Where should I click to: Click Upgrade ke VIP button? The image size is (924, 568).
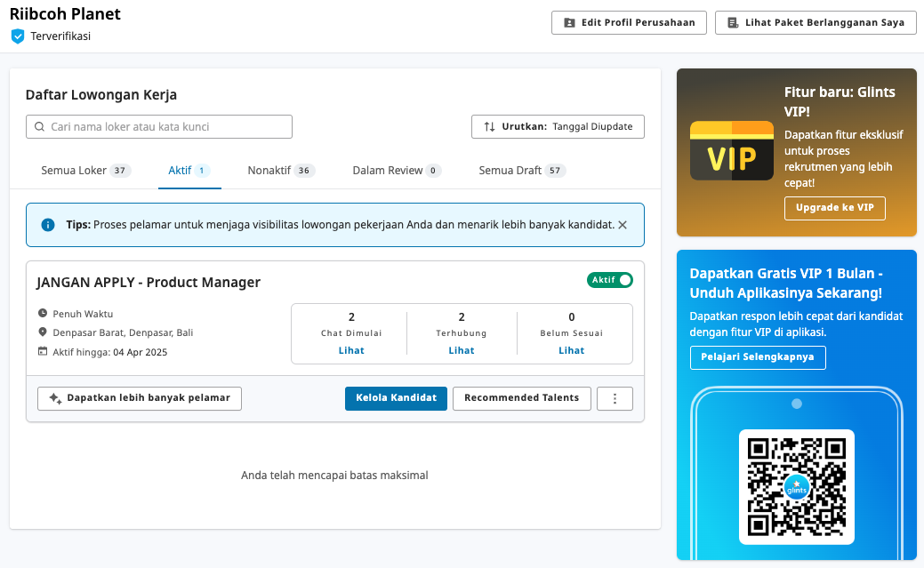pos(834,208)
